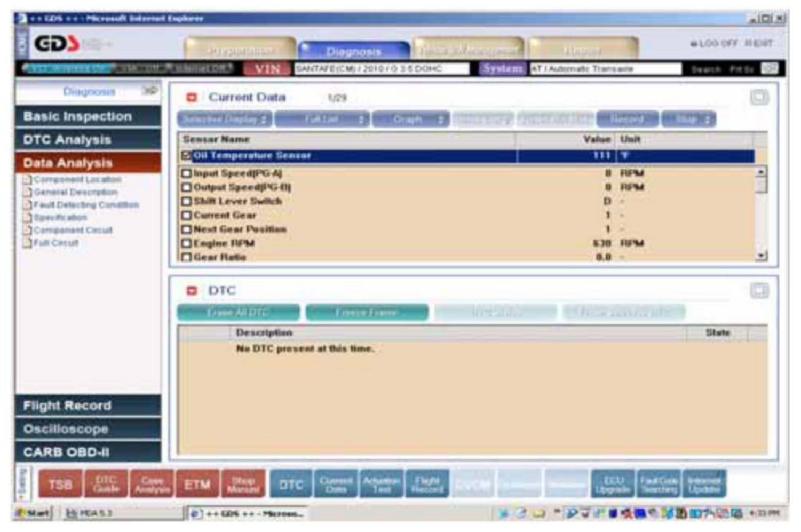
Task: Expand the Graph dropdown button
Action: pos(410,120)
